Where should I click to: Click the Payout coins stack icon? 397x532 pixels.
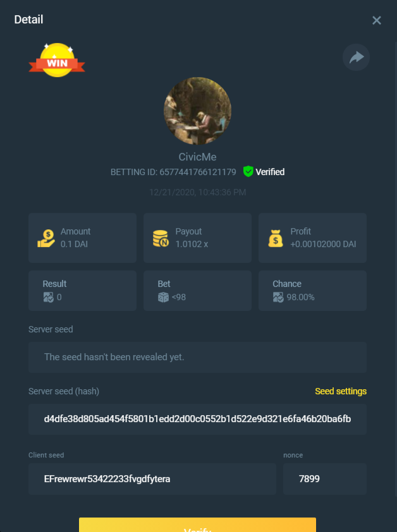coord(161,238)
